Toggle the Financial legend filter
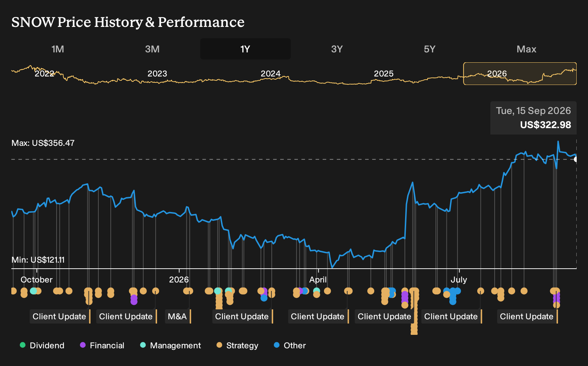The width and height of the screenshot is (588, 366). pos(102,345)
